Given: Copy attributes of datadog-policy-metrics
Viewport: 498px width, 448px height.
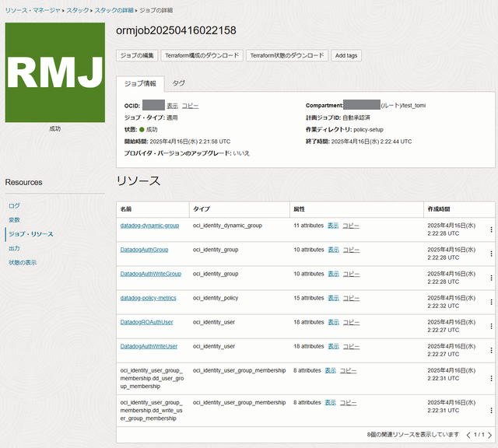Looking at the screenshot, I should click(351, 298).
